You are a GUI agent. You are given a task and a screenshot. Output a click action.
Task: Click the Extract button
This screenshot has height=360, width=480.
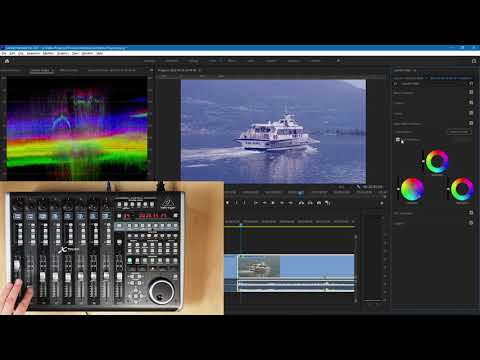(x=310, y=203)
